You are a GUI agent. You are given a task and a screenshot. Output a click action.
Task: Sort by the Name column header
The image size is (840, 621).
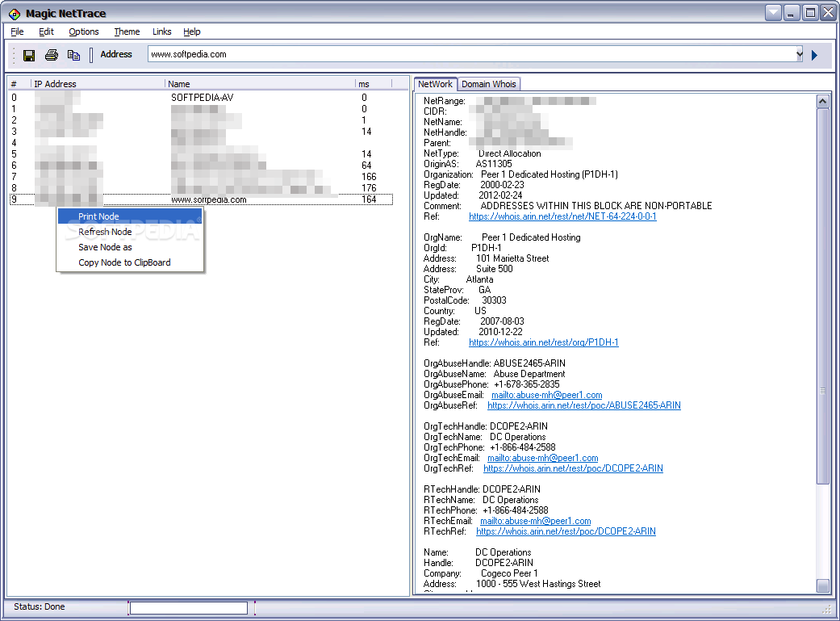[x=260, y=84]
